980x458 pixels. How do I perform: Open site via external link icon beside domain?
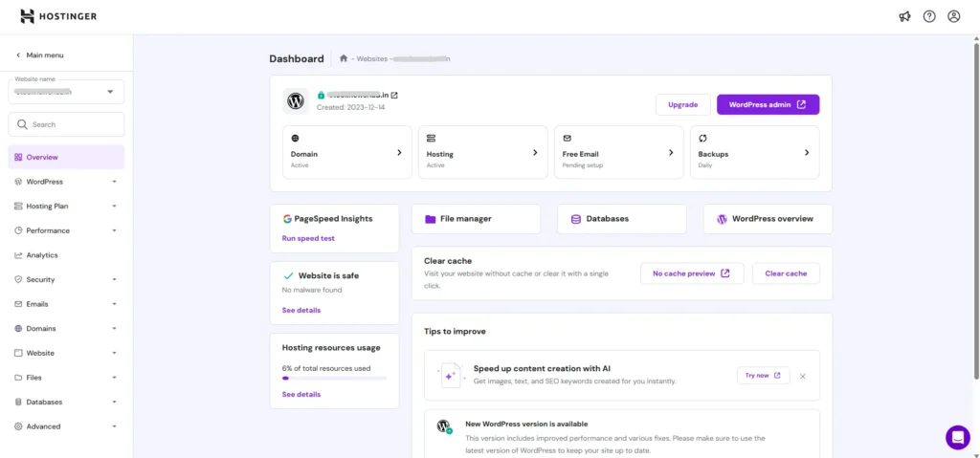[x=394, y=95]
